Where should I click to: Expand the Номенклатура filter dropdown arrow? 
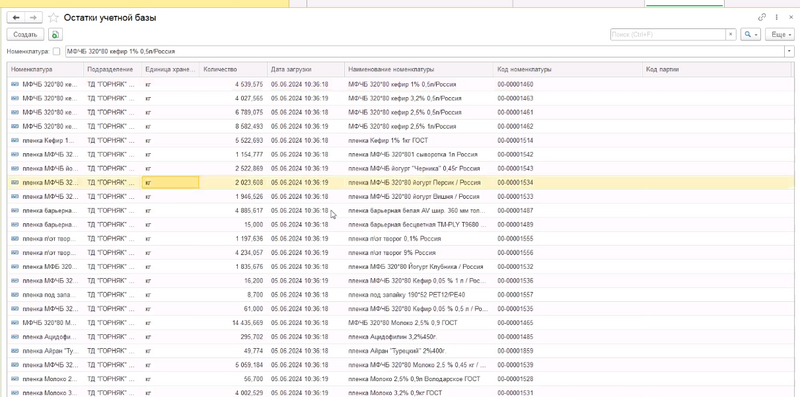tap(790, 52)
